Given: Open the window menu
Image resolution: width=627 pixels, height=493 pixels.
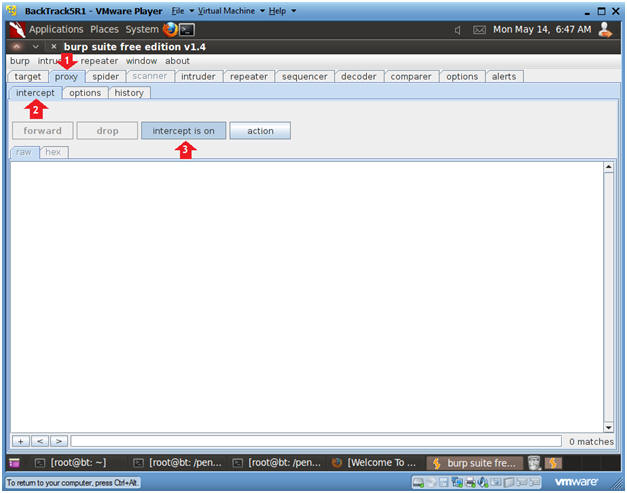Looking at the screenshot, I should pos(141,61).
